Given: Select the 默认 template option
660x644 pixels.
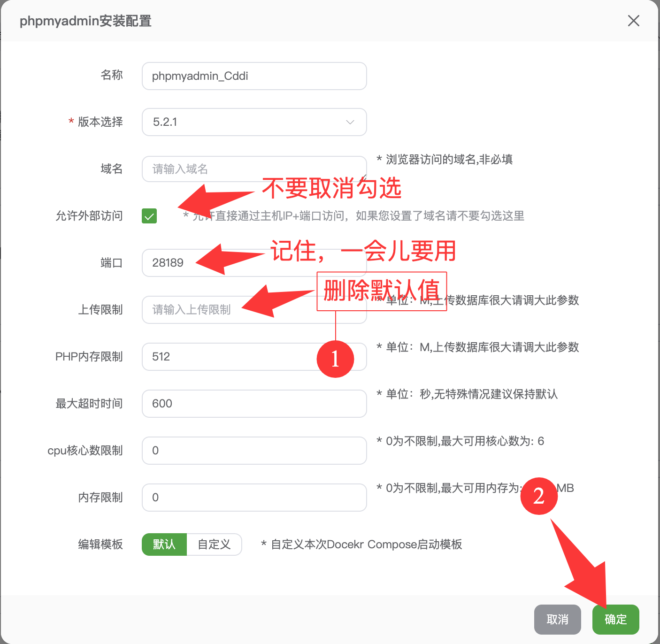Looking at the screenshot, I should pos(164,544).
